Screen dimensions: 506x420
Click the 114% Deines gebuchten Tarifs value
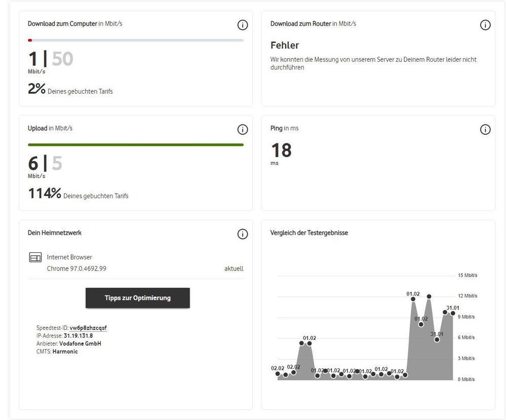[78, 194]
